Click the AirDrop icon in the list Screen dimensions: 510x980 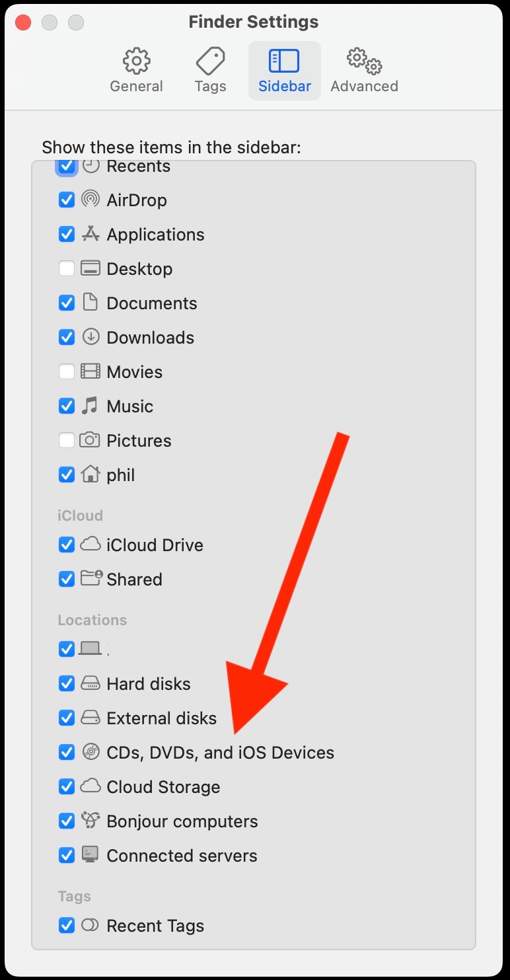point(91,199)
